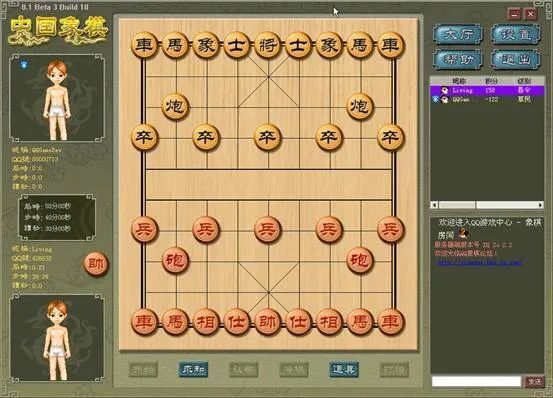Click the player list scrollbar right arrow
Viewport: 553px width, 398px height.
click(540, 205)
